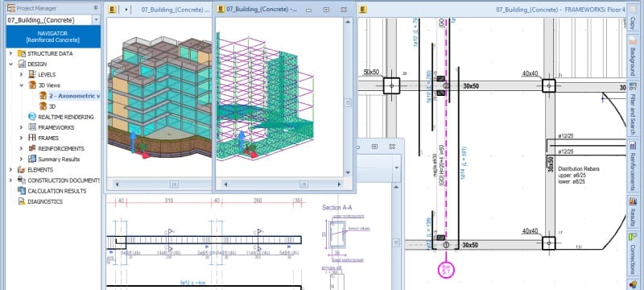Expand the FRAMEWORKS node
Screen dimensions: 644x290
click(22, 127)
